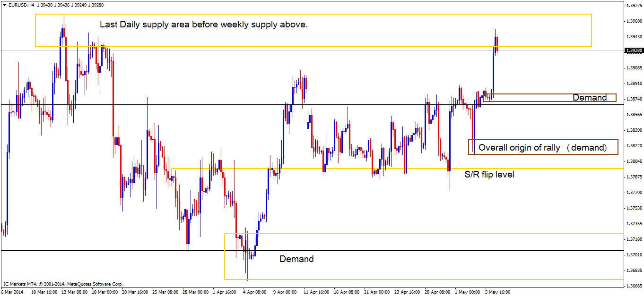Viewport: 644px width, 296px height.
Task: Click the 1.36835 price axis label
Action: point(634,271)
